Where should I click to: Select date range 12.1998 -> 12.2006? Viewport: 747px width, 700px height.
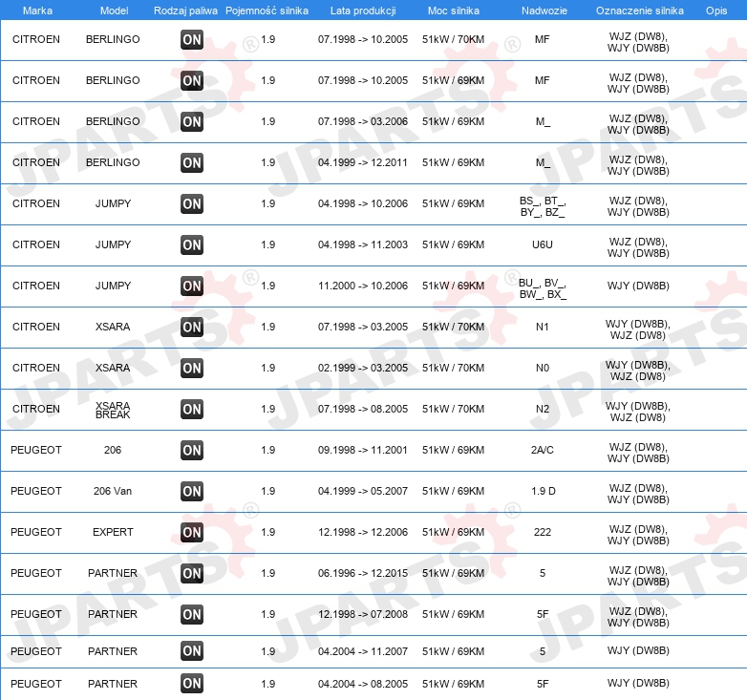363,532
